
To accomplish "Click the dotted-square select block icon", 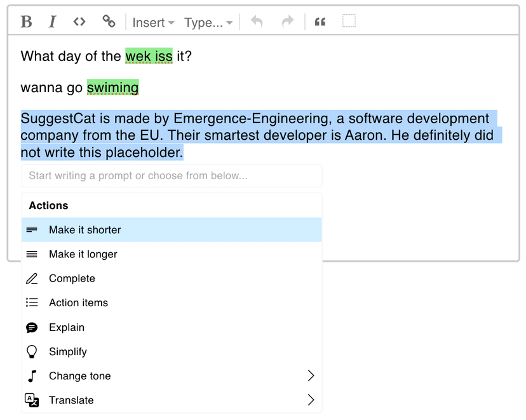I will click(x=349, y=21).
